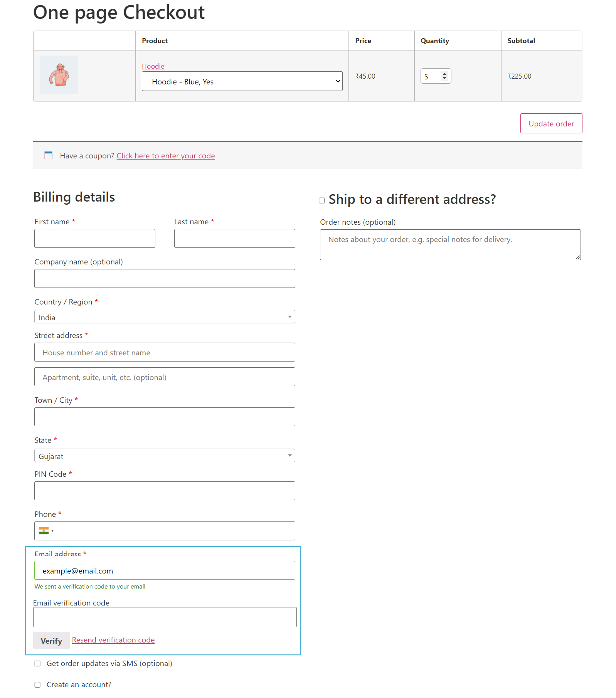Viewport: 616px width, 698px height.
Task: Click here to enter your coupon code
Action: click(165, 156)
